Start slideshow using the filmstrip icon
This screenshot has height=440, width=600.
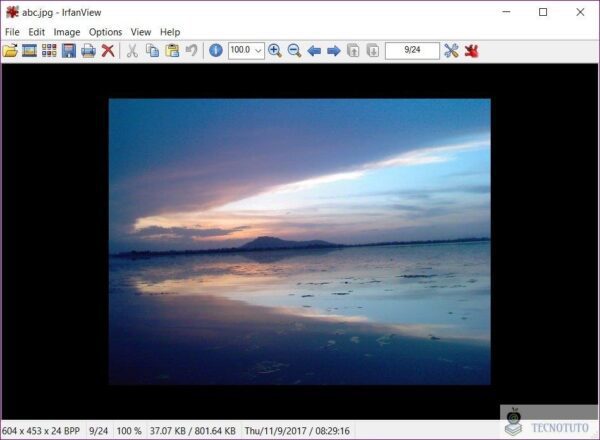tap(29, 51)
